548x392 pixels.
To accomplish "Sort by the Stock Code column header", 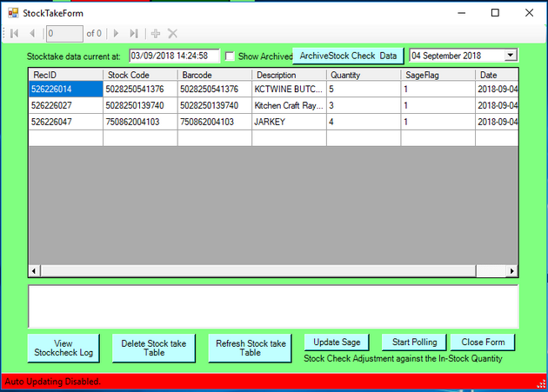I will (x=140, y=75).
